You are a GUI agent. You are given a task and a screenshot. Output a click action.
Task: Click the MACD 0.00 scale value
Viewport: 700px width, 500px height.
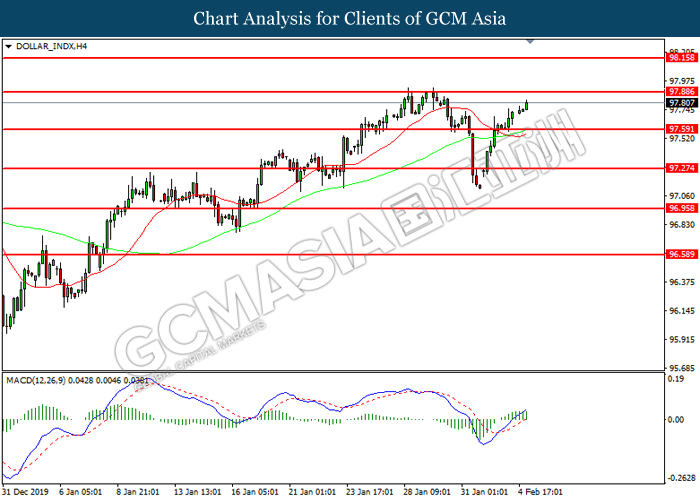coord(676,420)
